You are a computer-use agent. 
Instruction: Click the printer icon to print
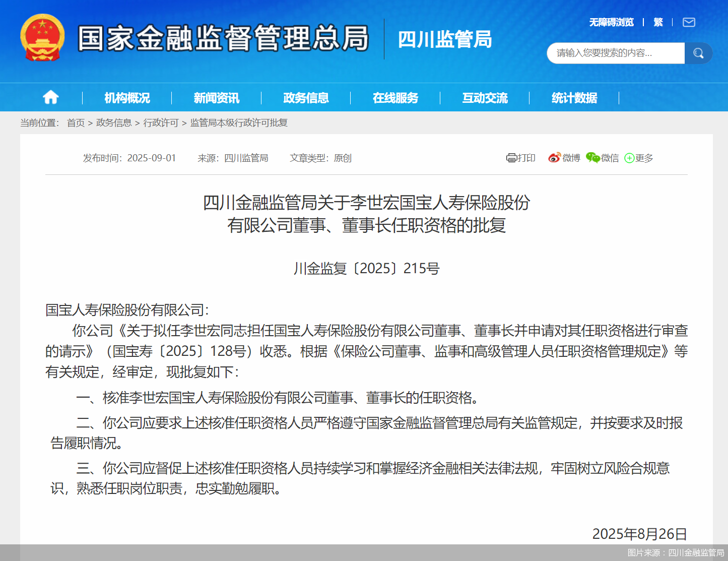pyautogui.click(x=511, y=158)
